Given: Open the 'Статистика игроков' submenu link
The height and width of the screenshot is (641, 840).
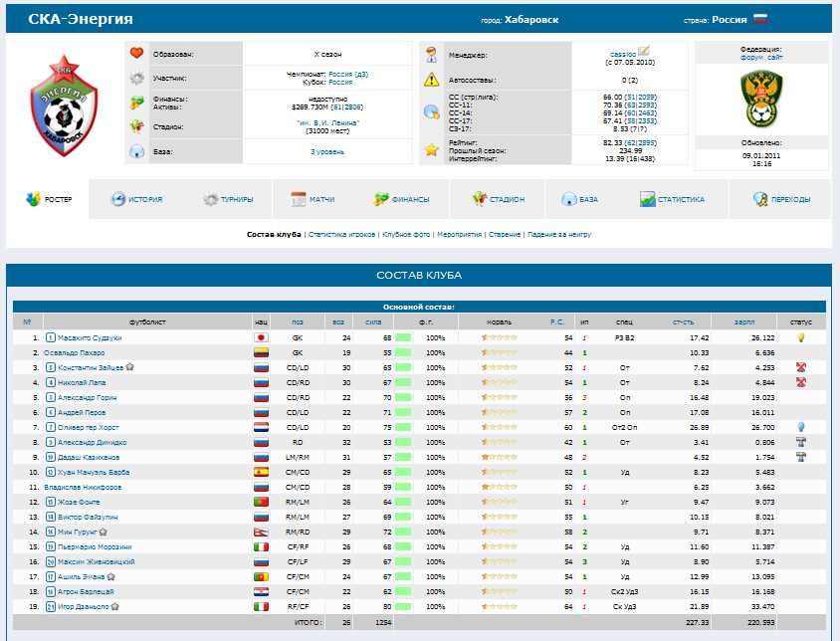Looking at the screenshot, I should 343,235.
